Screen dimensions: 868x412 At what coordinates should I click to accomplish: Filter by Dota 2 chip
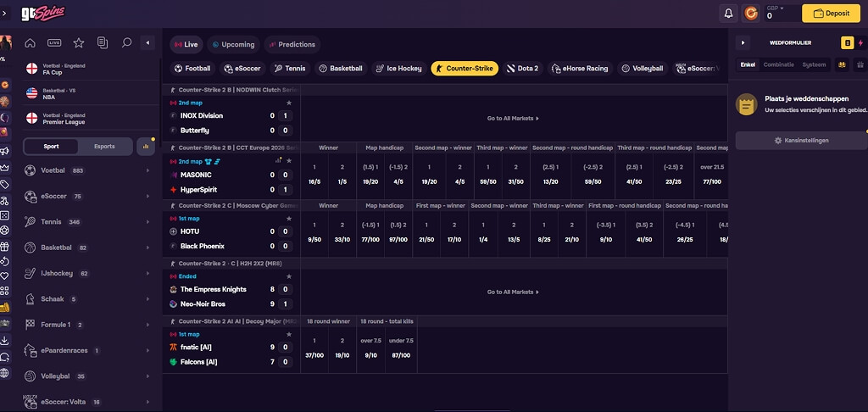[x=523, y=69]
